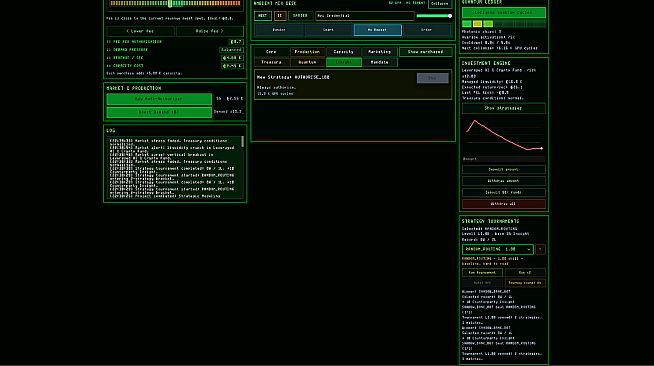Screen dimensions: 654x366
Task: Click the INVESTMENT ENGINE heading
Action: point(486,63)
